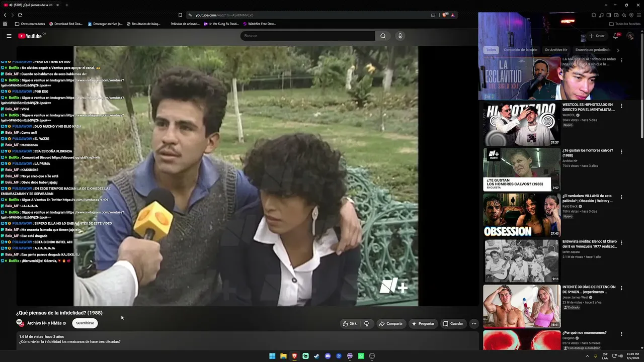
Task: Open the taskbar clock and date
Action: pos(633,356)
